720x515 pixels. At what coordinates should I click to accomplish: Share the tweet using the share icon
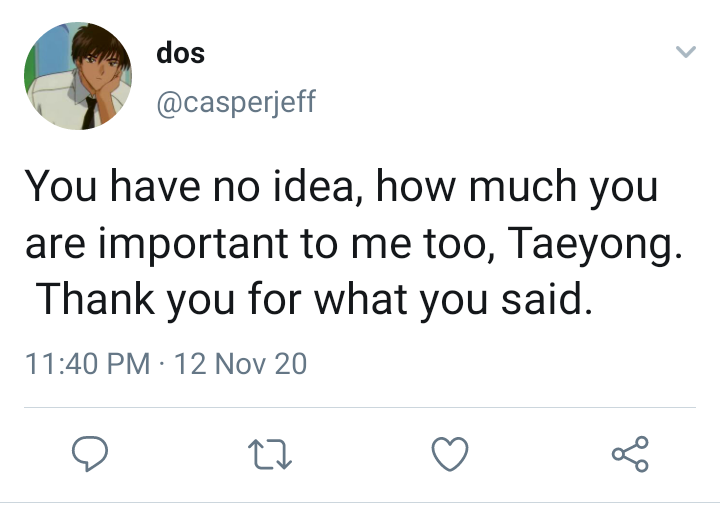point(630,454)
